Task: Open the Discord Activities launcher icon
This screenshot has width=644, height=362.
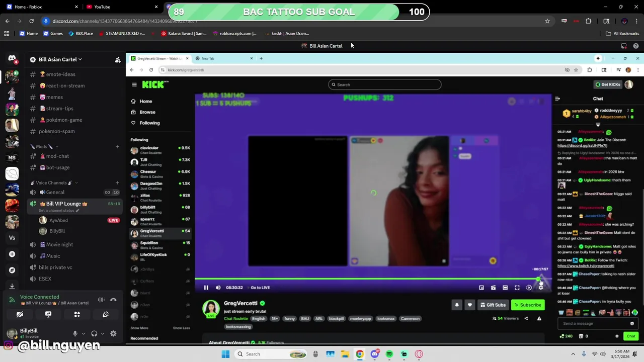Action: [x=77, y=314]
